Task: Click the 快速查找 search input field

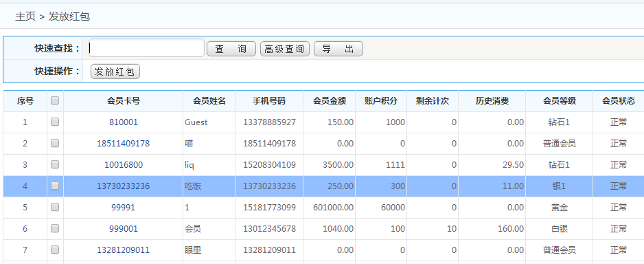Action: tap(146, 49)
